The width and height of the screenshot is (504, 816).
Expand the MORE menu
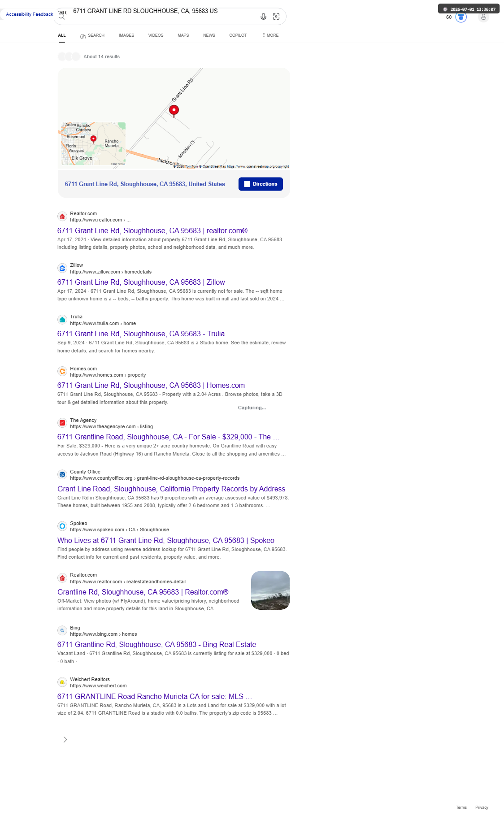[270, 35]
